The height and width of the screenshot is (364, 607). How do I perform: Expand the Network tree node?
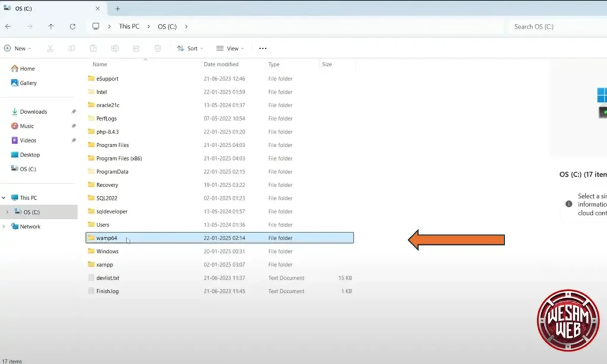[x=4, y=226]
